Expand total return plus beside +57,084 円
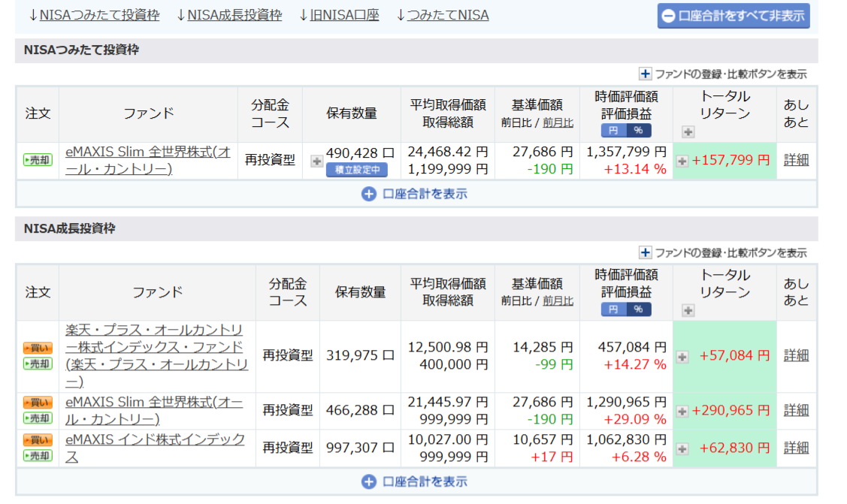 (682, 357)
